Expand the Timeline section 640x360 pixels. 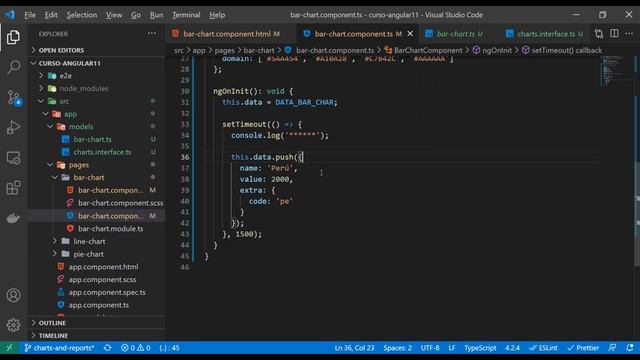pos(96,336)
